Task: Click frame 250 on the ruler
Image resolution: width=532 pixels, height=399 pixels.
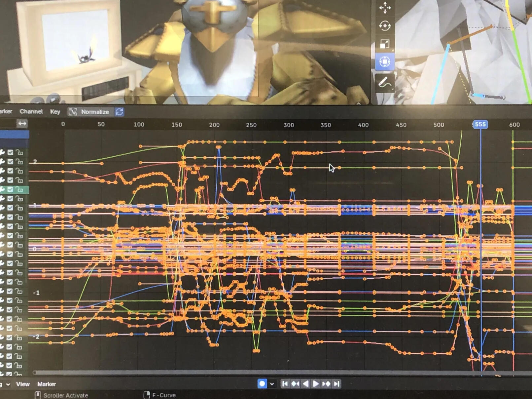Action: [251, 125]
